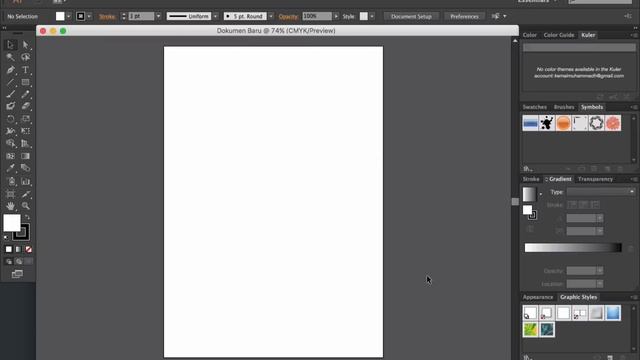Click the orange Opacity link
The image size is (640, 360).
(x=288, y=17)
